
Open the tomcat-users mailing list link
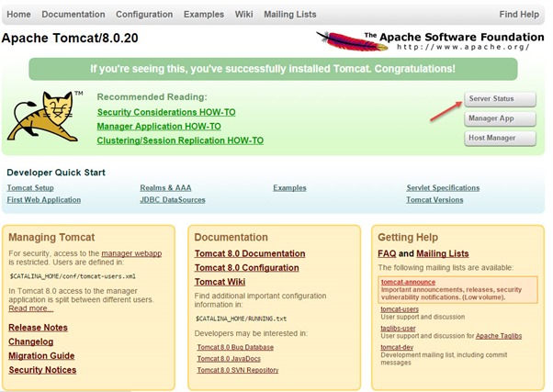400,309
